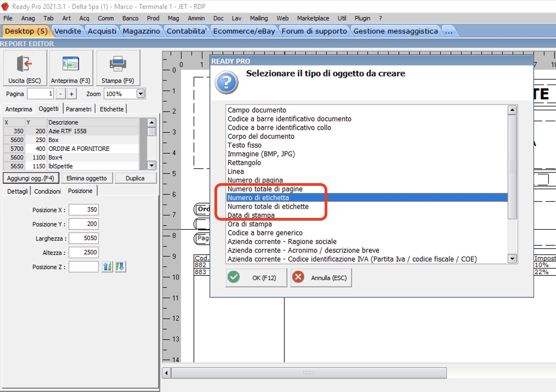Image resolution: width=556 pixels, height=392 pixels.
Task: Click the Desktop (5) tab
Action: (x=26, y=31)
